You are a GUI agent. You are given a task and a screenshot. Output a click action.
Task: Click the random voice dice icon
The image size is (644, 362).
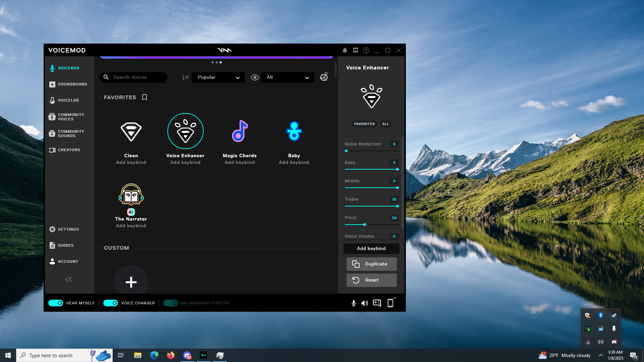click(x=324, y=77)
